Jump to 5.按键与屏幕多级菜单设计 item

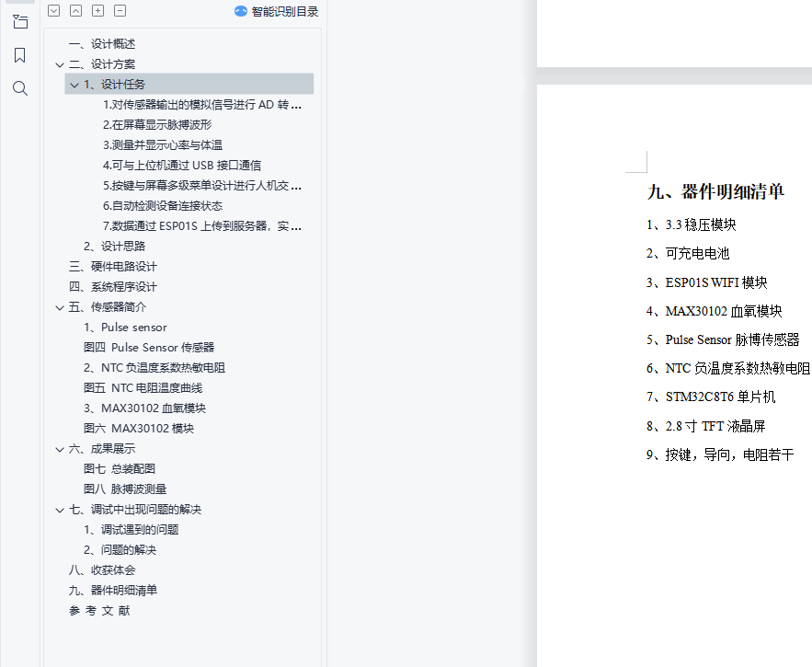(x=202, y=186)
